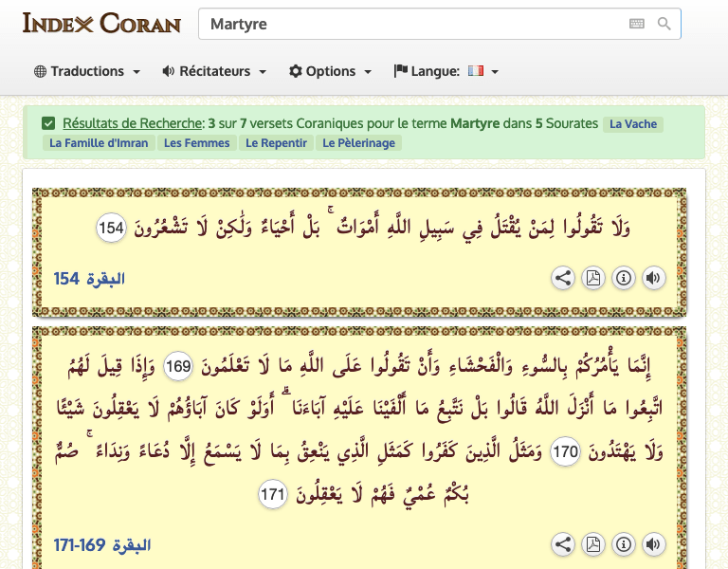728x569 pixels.
Task: Share verses 169-171 via share icon
Action: (563, 544)
